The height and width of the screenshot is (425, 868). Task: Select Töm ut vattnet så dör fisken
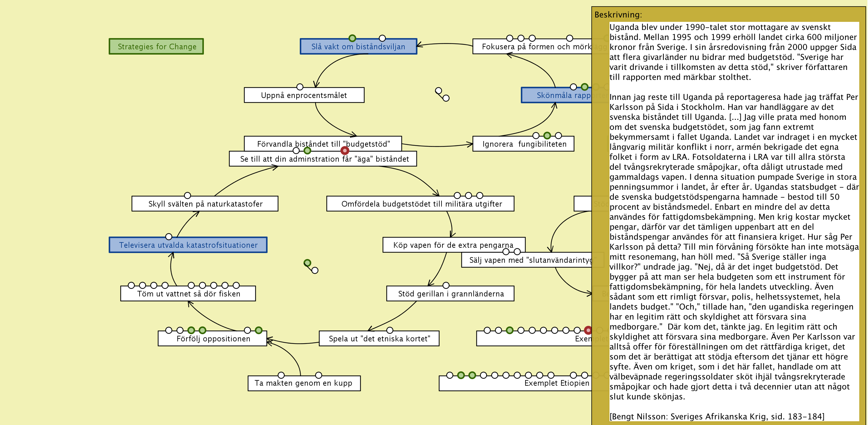(x=188, y=294)
